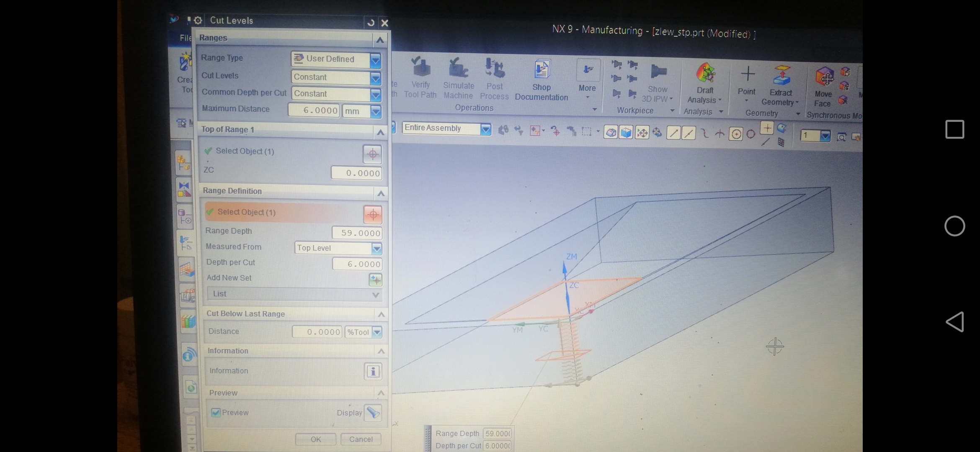
Task: Click the File menu
Action: click(185, 38)
